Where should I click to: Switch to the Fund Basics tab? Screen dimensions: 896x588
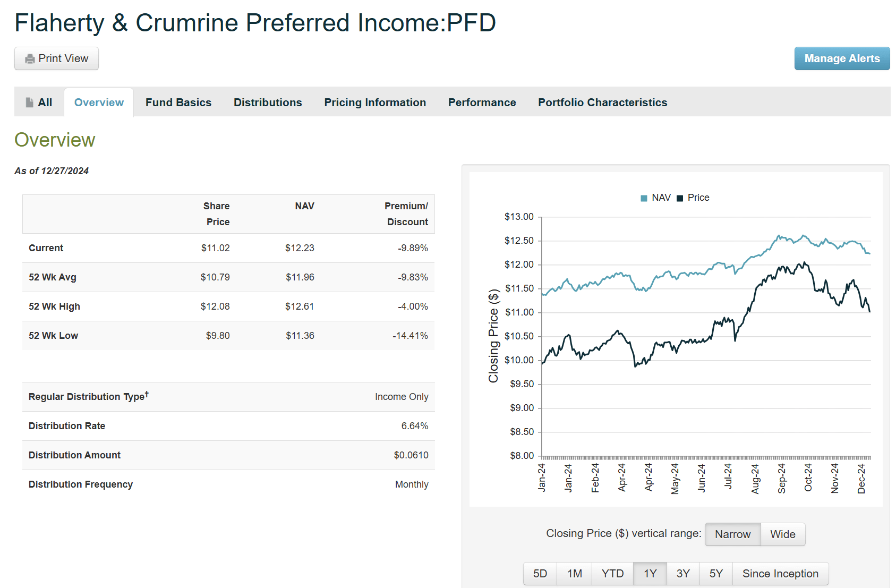tap(178, 102)
